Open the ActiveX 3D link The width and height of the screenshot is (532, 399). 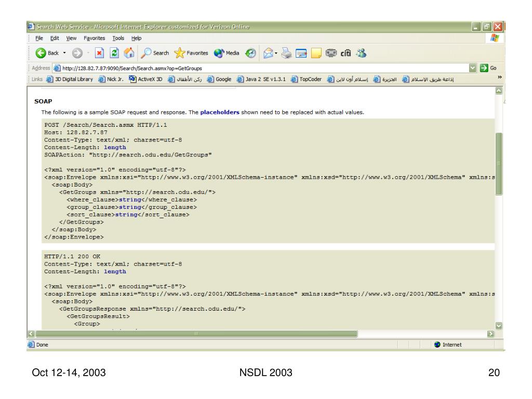click(145, 79)
